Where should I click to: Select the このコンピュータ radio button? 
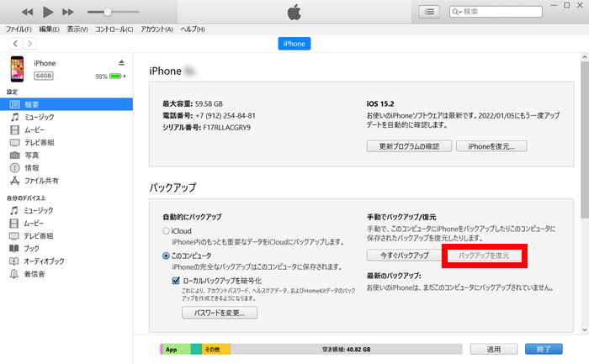point(166,256)
